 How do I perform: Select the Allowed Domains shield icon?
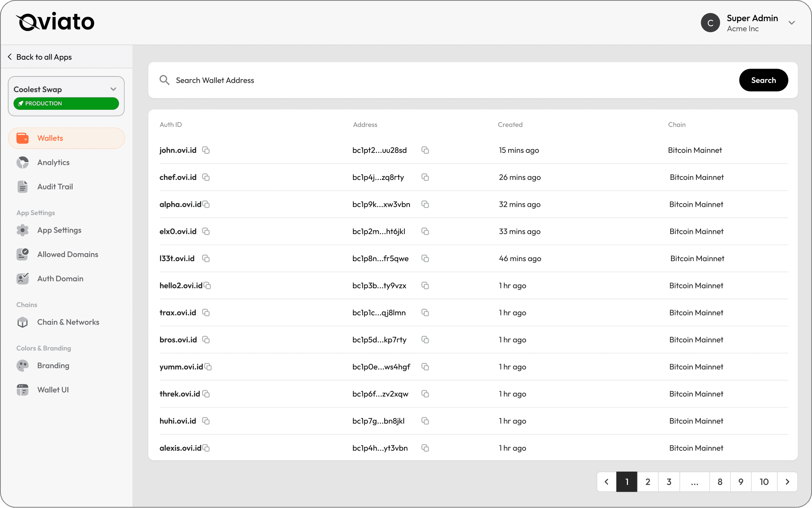pos(23,254)
